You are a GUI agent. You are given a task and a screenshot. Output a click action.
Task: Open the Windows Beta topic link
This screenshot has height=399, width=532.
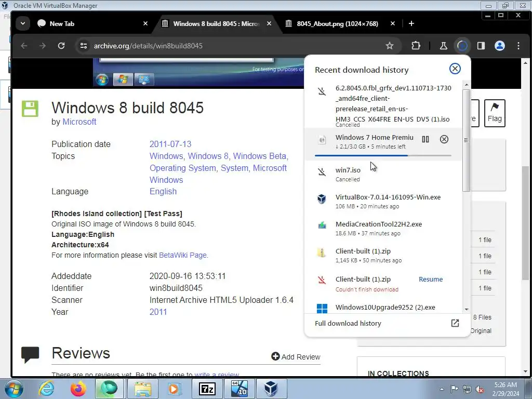260,156
